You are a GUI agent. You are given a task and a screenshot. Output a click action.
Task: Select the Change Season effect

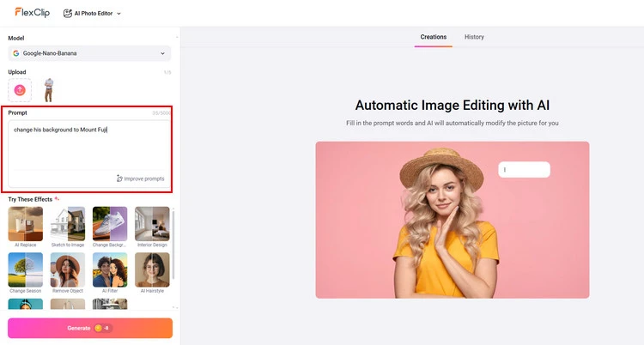pos(25,269)
